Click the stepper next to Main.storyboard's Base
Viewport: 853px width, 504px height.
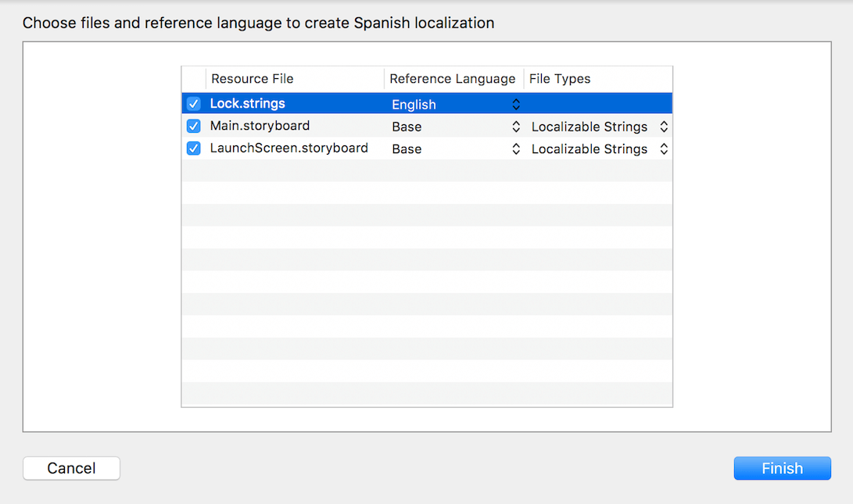(x=515, y=126)
